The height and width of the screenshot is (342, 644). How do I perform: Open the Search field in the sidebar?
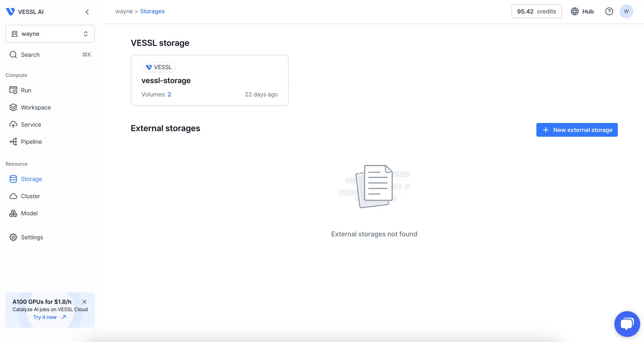(x=50, y=55)
